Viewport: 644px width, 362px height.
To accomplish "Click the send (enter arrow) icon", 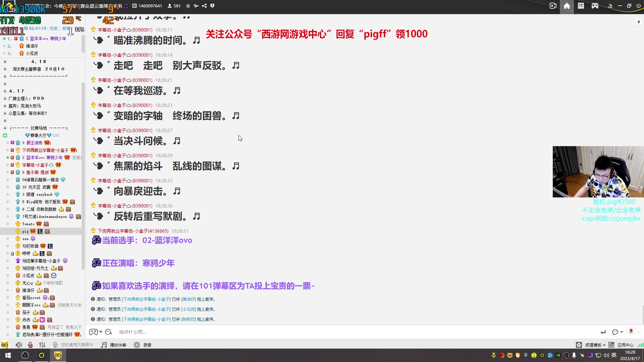I will point(603,332).
